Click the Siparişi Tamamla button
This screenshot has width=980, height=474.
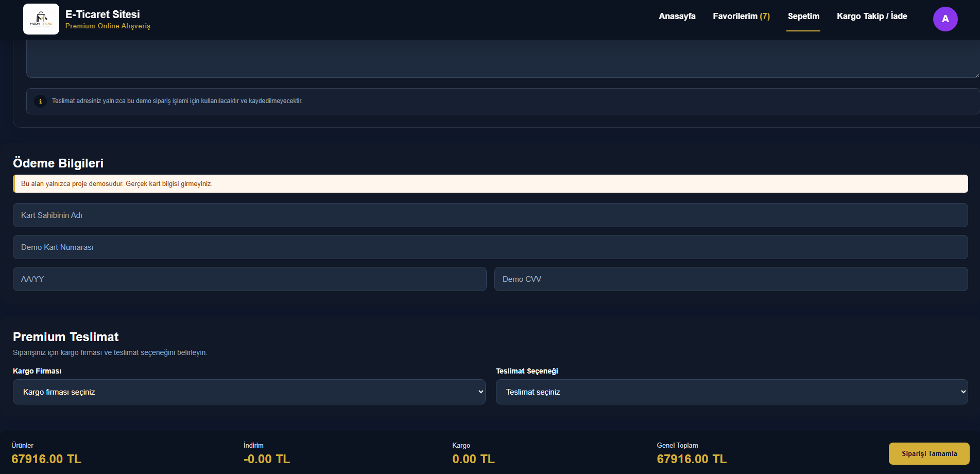point(929,453)
